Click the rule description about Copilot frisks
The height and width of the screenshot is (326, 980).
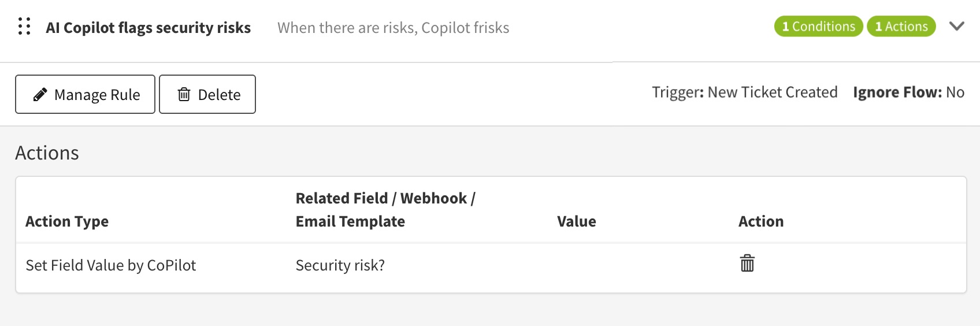[x=394, y=28]
